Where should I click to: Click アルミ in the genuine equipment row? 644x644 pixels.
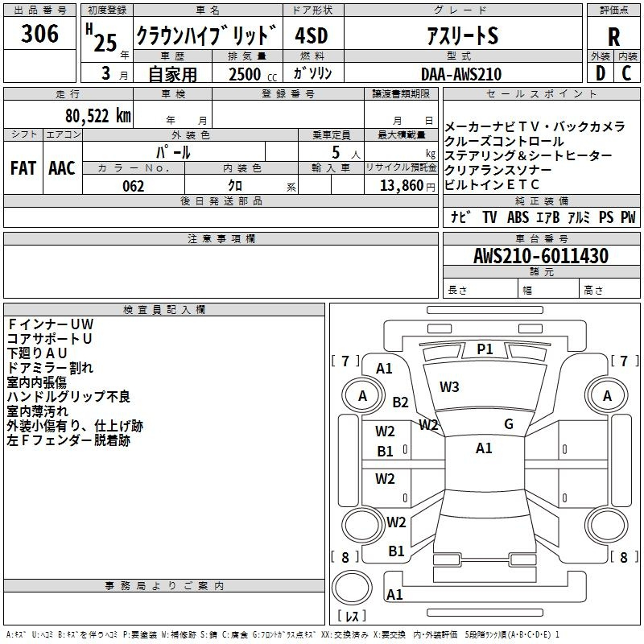tap(579, 217)
